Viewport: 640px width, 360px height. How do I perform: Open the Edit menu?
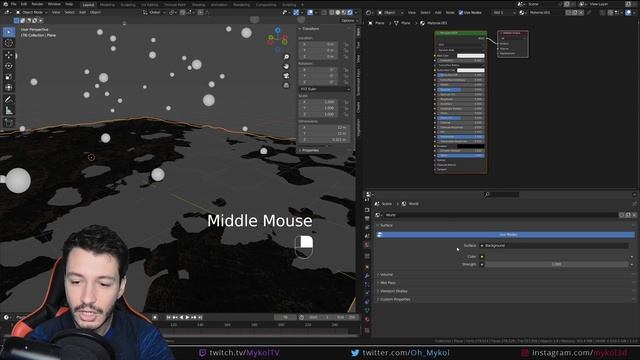tap(24, 4)
